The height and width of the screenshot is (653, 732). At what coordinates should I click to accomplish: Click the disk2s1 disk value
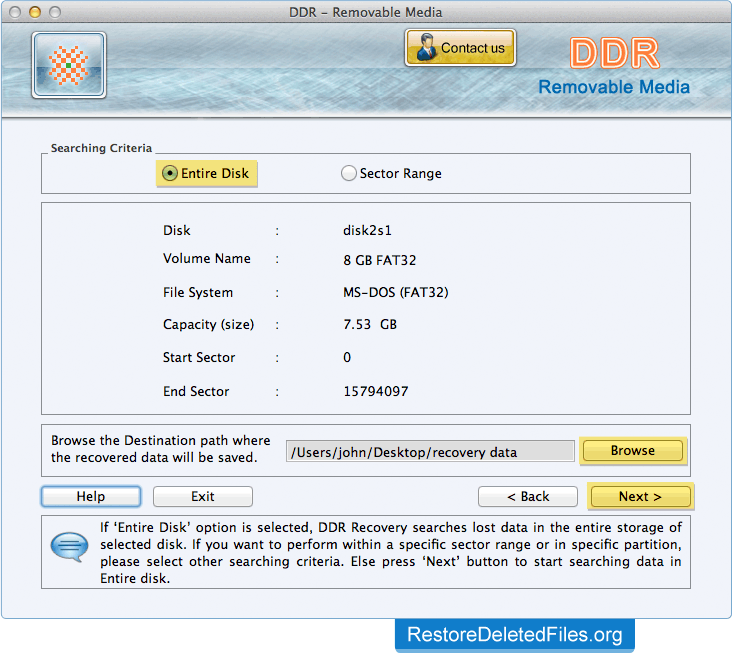(367, 230)
